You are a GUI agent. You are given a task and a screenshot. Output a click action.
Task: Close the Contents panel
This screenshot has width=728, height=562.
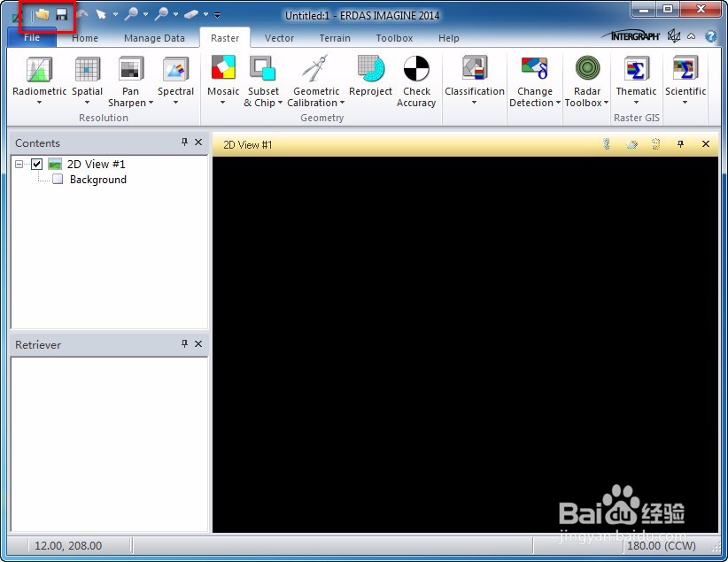(198, 142)
